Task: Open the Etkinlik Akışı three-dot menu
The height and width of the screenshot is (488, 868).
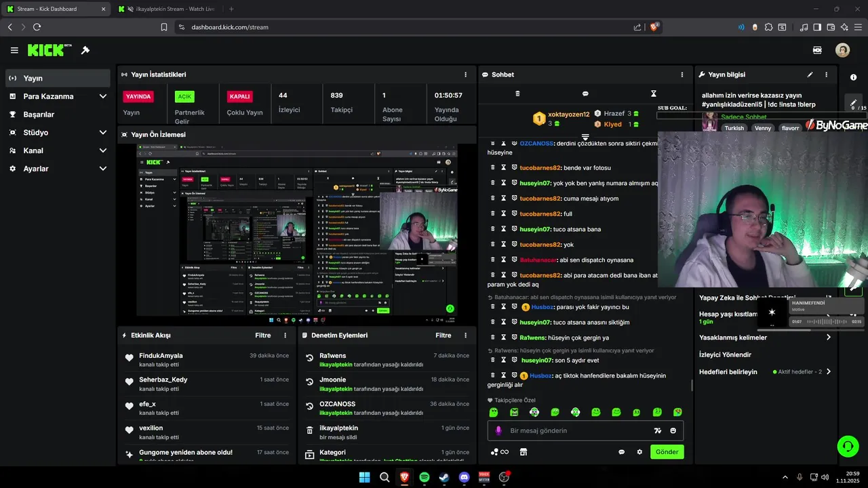Action: click(x=285, y=335)
